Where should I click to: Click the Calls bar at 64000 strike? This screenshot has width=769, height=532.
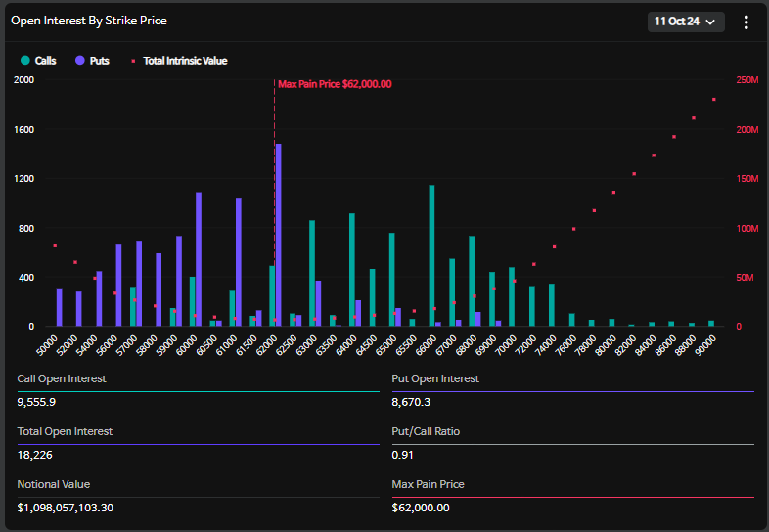(351, 269)
